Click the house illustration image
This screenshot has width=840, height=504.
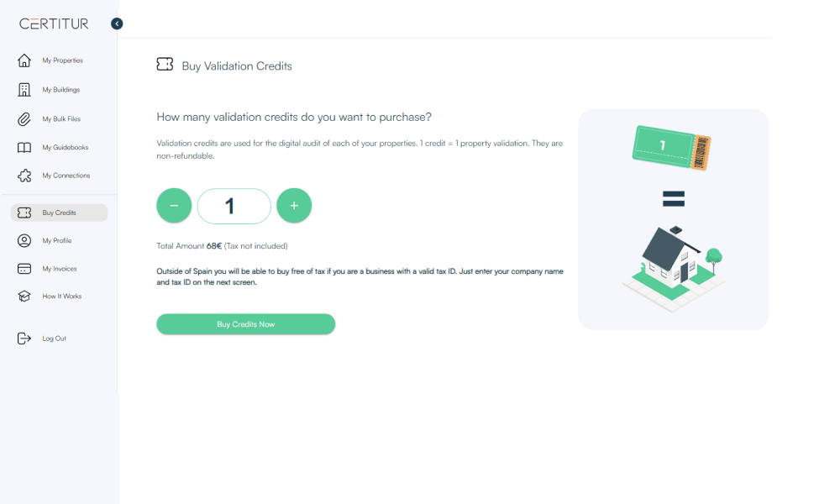point(673,268)
